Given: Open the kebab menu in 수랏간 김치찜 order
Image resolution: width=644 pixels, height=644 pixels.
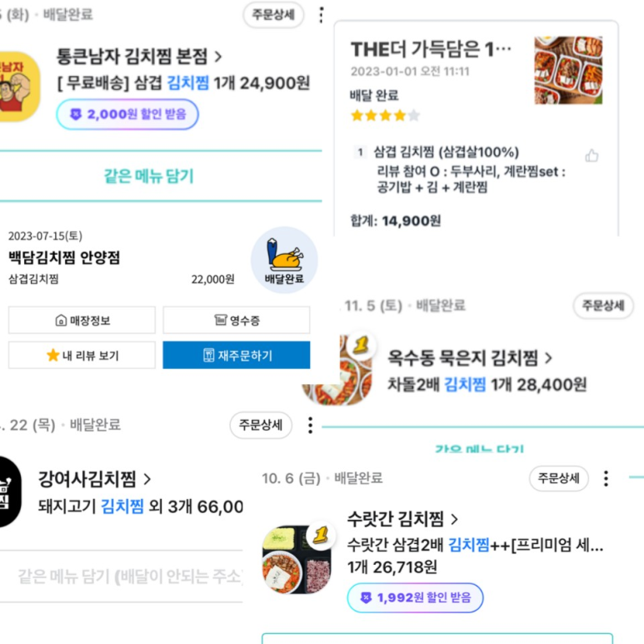Looking at the screenshot, I should point(606,478).
